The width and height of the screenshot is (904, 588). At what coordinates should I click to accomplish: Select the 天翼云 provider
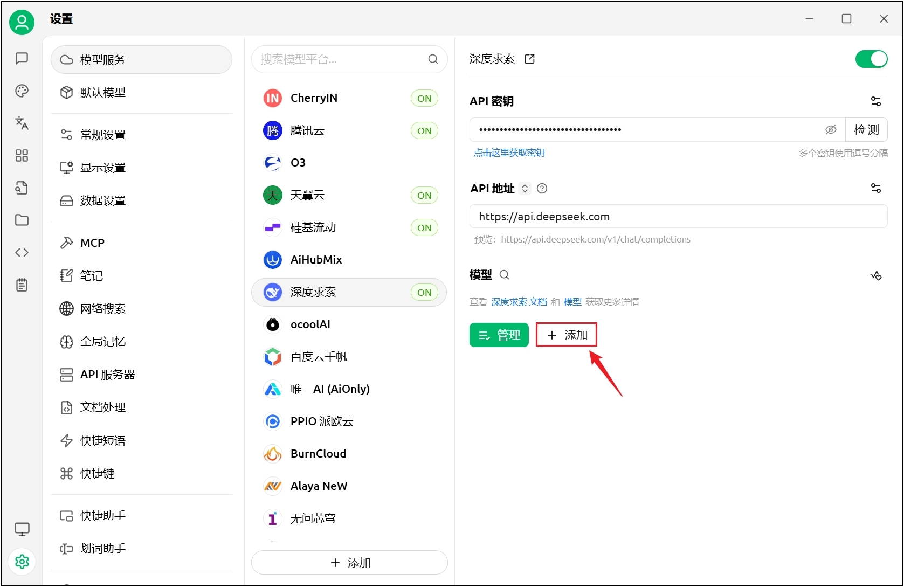click(349, 195)
